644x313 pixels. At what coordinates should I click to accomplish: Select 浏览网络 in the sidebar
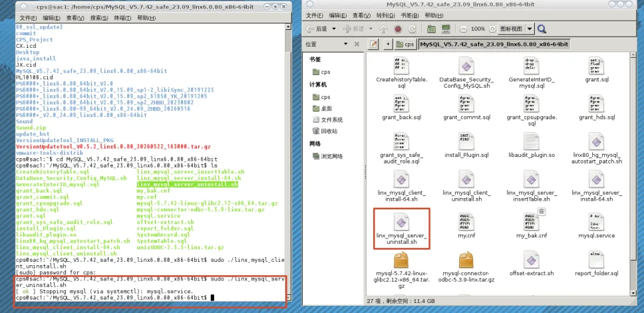pyautogui.click(x=328, y=156)
